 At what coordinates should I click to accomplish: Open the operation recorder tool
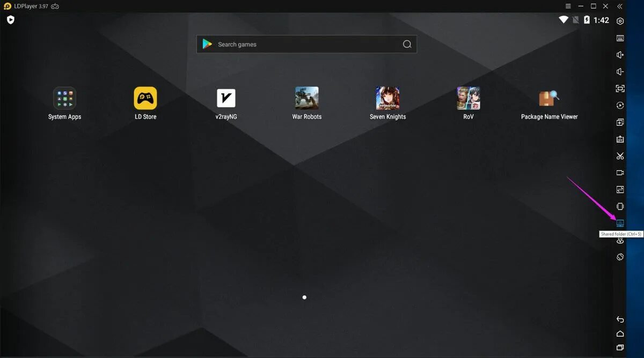[620, 105]
